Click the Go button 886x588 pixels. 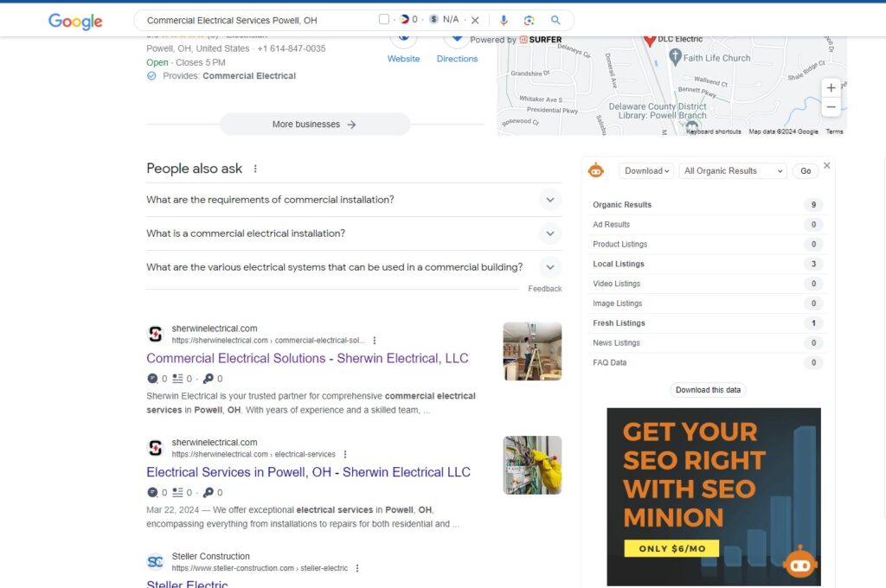click(806, 170)
